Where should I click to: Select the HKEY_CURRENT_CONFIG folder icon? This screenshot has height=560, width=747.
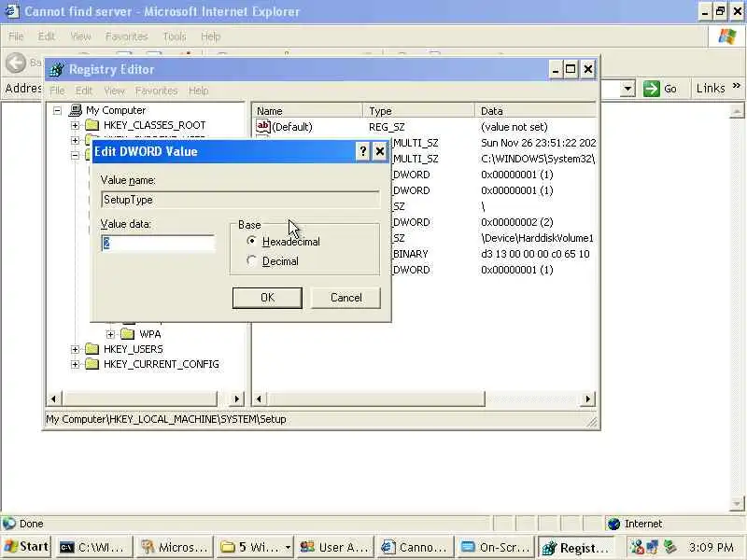pyautogui.click(x=92, y=364)
